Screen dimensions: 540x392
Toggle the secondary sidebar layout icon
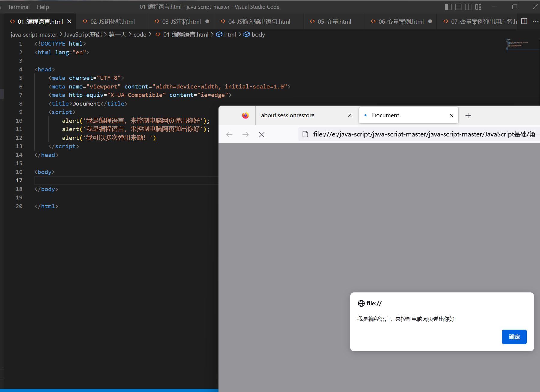468,7
